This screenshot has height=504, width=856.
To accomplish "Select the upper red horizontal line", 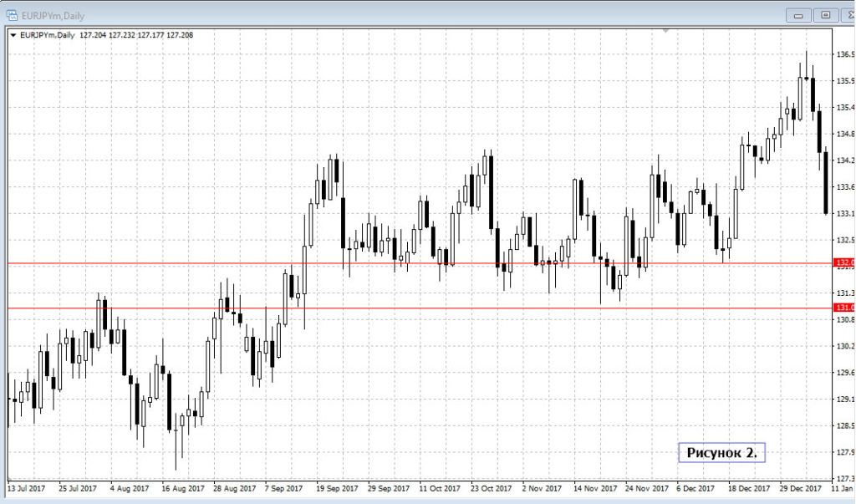I will [418, 263].
